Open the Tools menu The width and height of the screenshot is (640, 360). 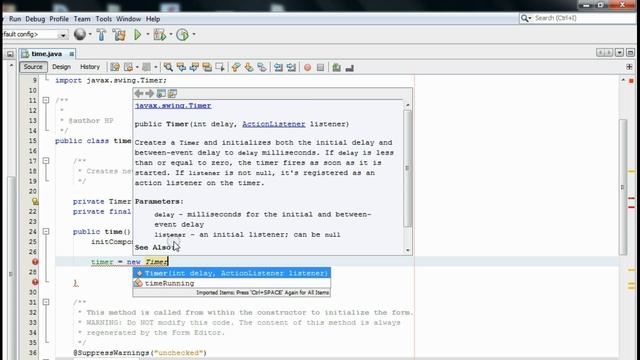coord(104,19)
